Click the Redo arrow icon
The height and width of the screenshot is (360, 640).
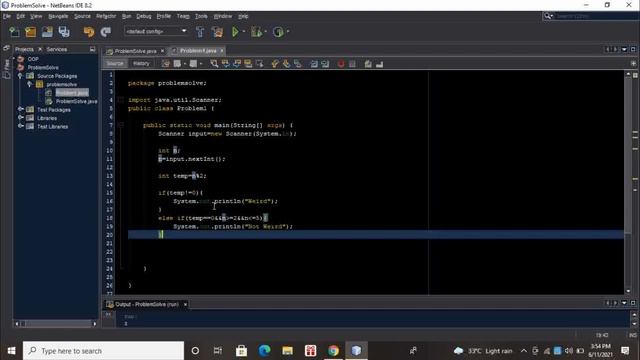point(106,31)
